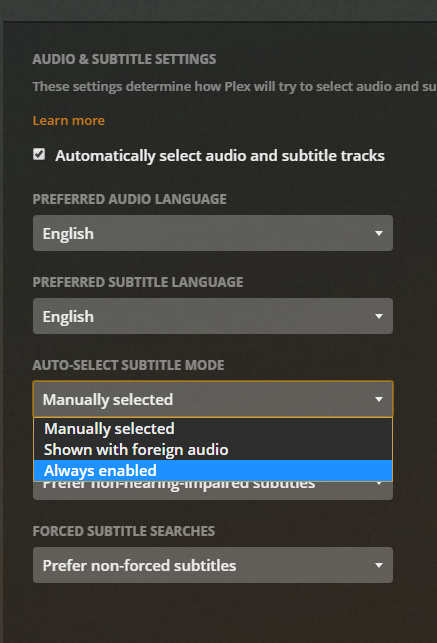The width and height of the screenshot is (437, 643).
Task: Collapse the Auto-Select Subtitle Mode combo box
Action: coord(213,399)
